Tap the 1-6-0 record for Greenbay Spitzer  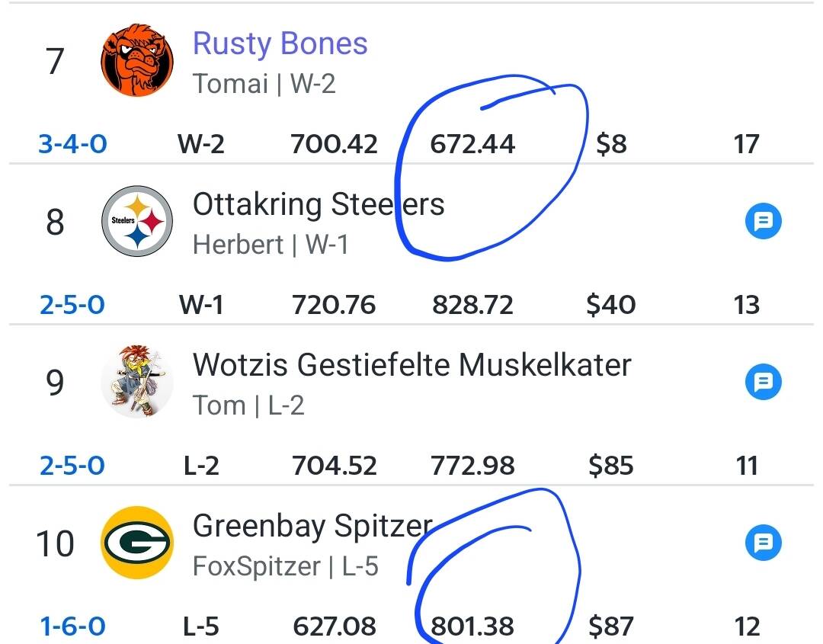click(72, 626)
